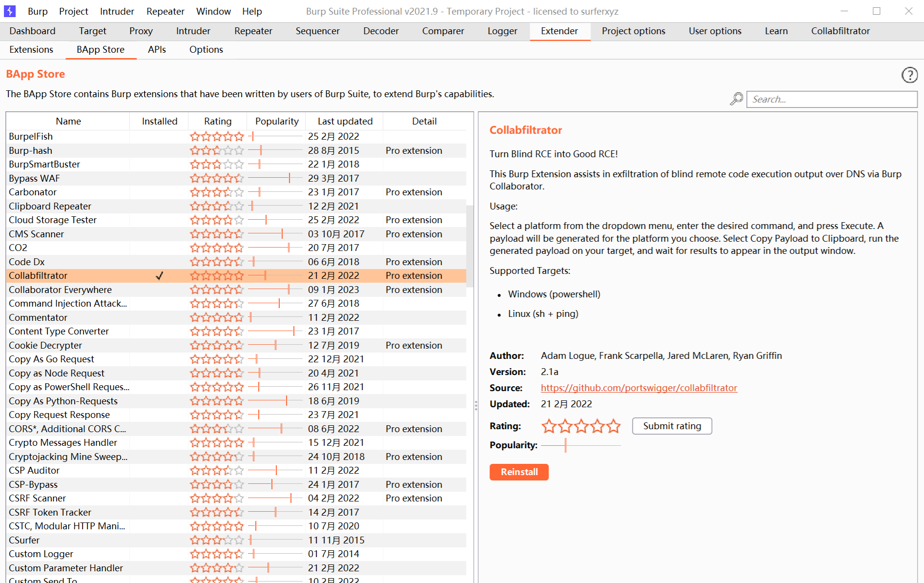Open the Burp menu
The height and width of the screenshot is (583, 924).
[38, 11]
